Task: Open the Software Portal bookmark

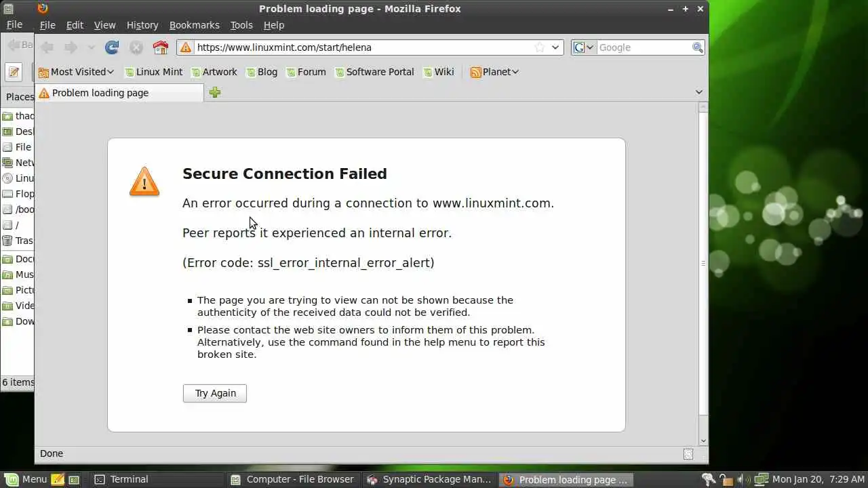Action: pyautogui.click(x=374, y=72)
